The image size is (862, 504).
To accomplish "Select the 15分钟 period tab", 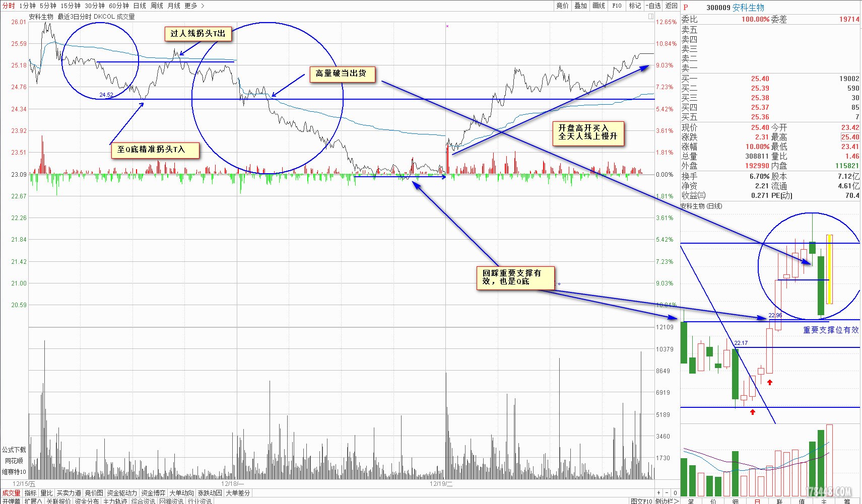I will coord(71,6).
